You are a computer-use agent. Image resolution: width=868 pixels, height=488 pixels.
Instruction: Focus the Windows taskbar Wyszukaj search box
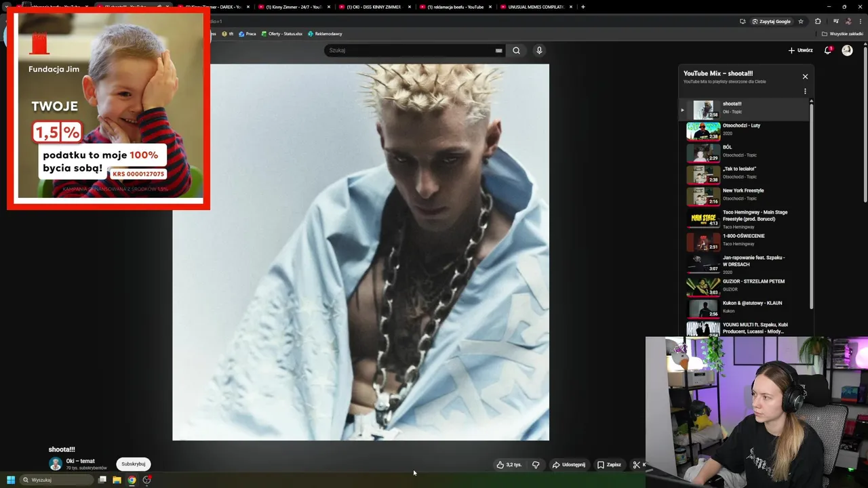click(57, 480)
